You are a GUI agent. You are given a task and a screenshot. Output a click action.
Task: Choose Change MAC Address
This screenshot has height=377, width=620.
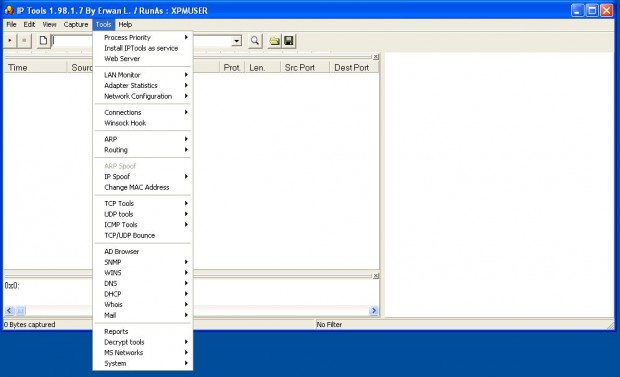pos(143,187)
